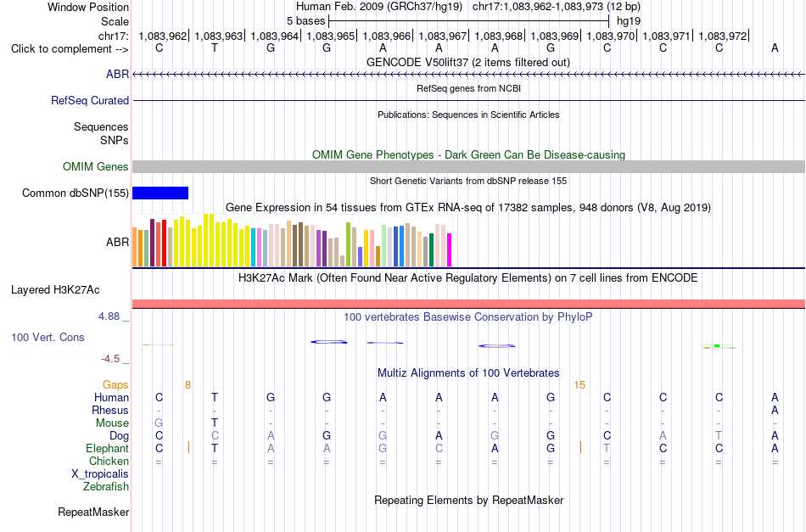Viewport: 806px width, 532px height.
Task: Click the 1,083,962 position marker
Action: pos(163,36)
